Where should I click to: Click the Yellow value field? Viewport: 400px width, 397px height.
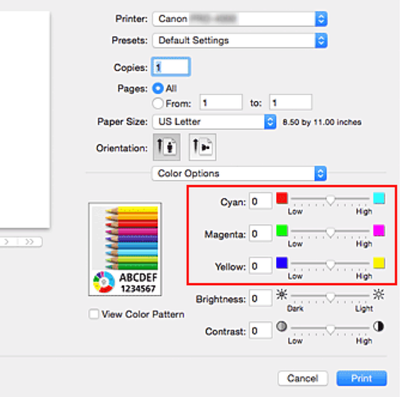(x=260, y=266)
